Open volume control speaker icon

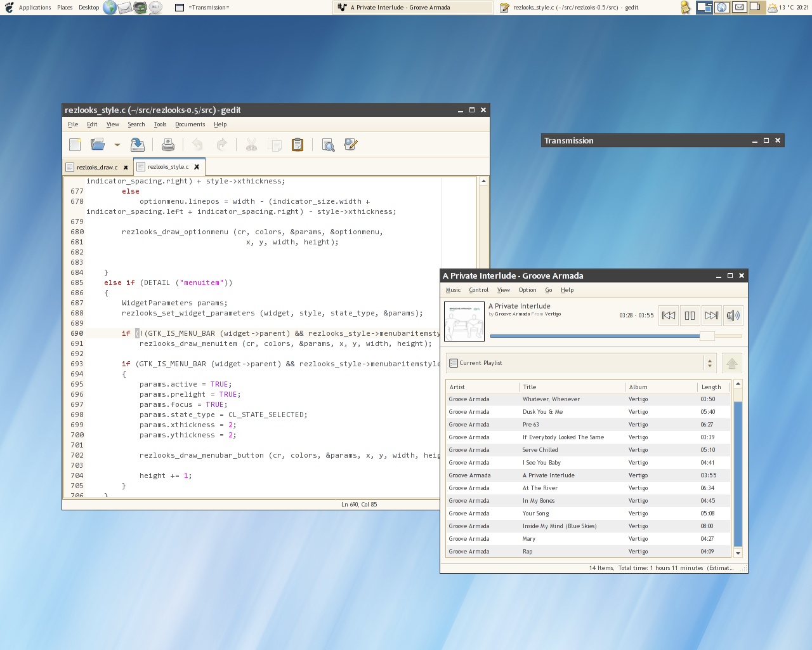(x=733, y=315)
